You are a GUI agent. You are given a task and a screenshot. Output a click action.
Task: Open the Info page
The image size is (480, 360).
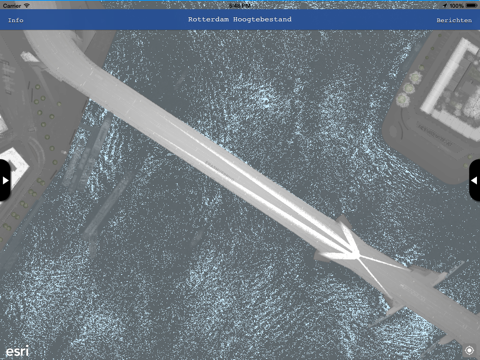[16, 20]
